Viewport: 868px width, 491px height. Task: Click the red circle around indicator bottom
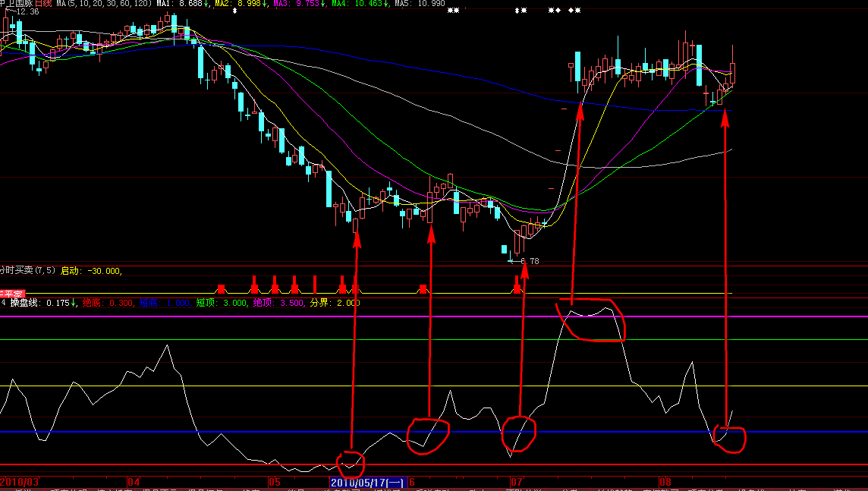(x=350, y=461)
